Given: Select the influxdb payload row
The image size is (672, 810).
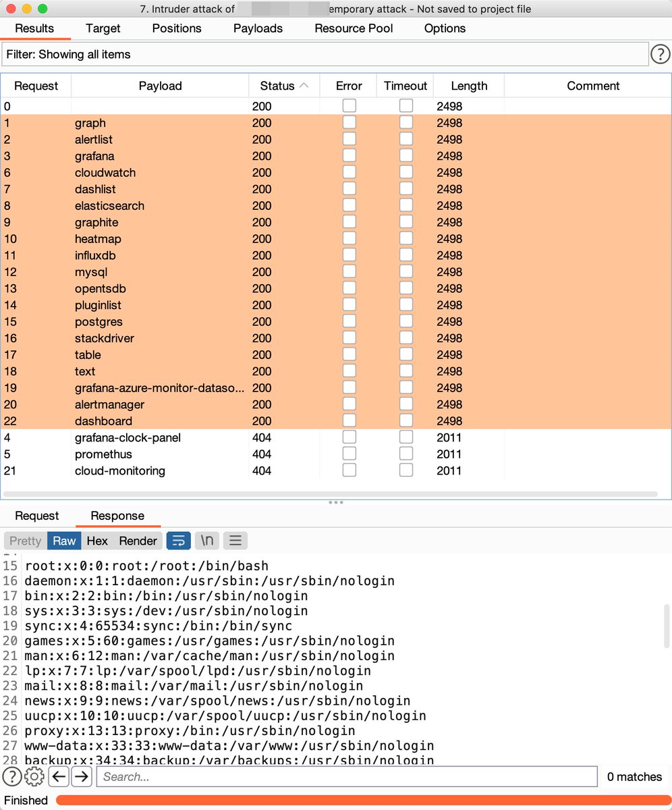Looking at the screenshot, I should [x=336, y=255].
